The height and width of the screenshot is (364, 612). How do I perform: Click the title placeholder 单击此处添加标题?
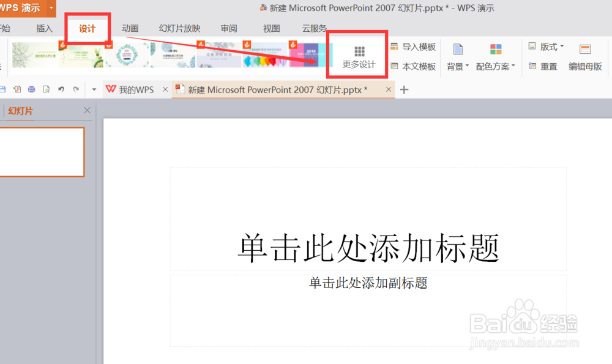click(368, 248)
